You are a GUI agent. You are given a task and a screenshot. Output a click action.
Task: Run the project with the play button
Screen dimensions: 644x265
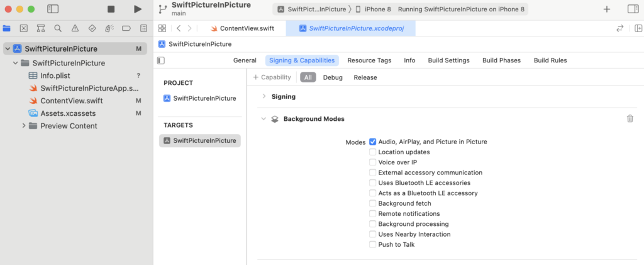(138, 9)
